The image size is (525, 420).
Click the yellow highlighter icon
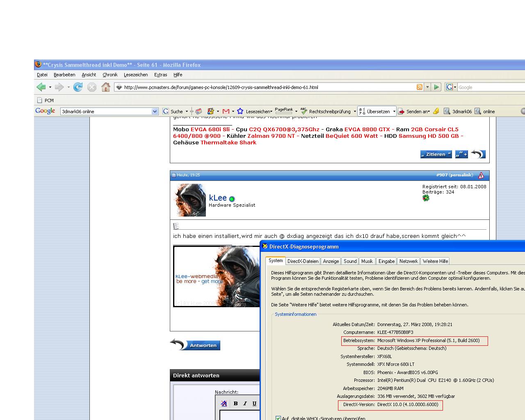click(x=436, y=111)
